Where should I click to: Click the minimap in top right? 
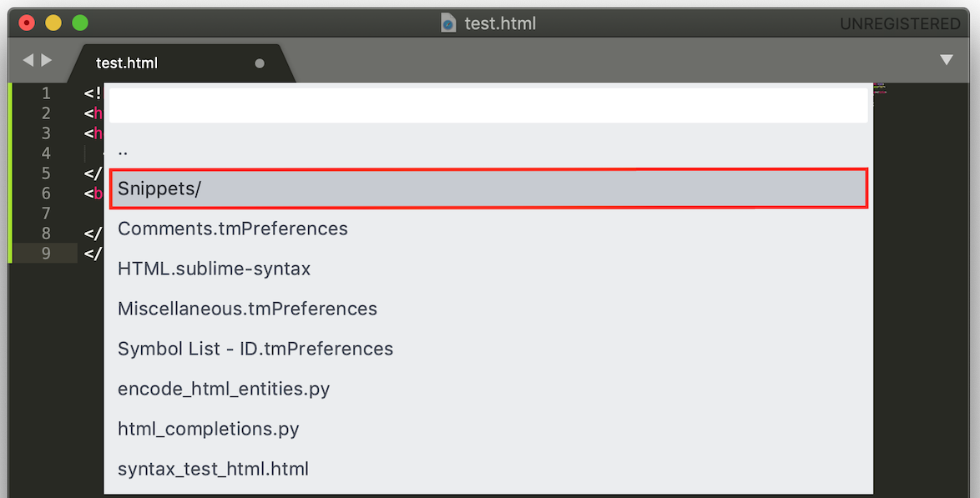(880, 88)
